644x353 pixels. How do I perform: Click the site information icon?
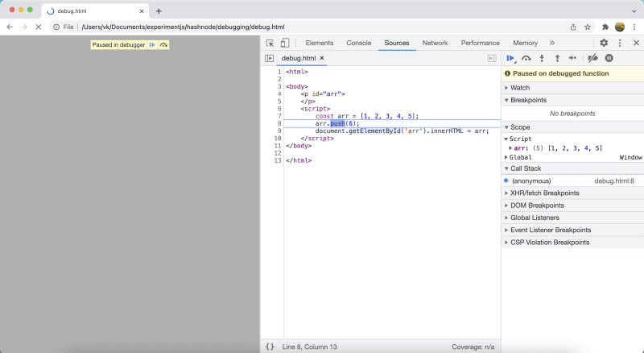click(x=56, y=27)
